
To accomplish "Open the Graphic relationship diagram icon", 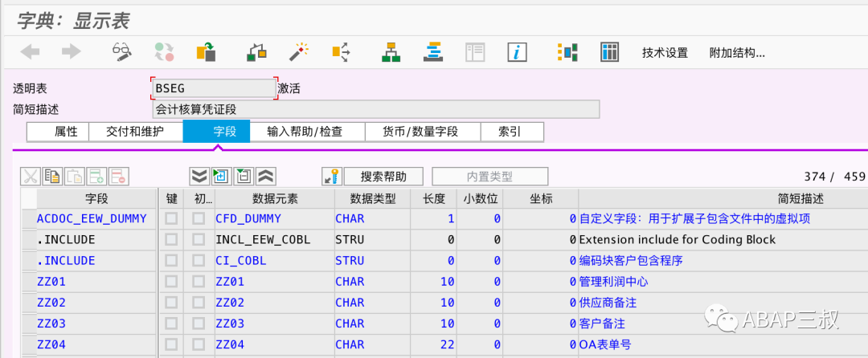I will coord(567,52).
